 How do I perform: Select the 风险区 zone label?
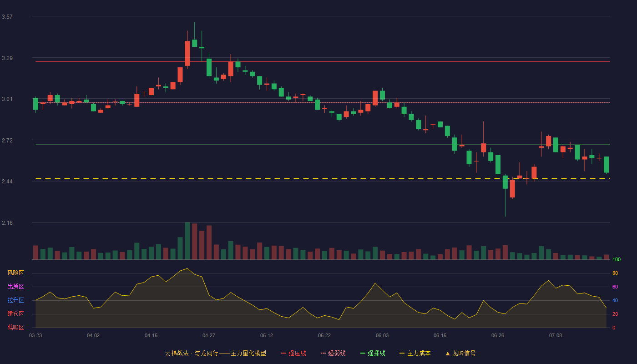click(x=15, y=273)
